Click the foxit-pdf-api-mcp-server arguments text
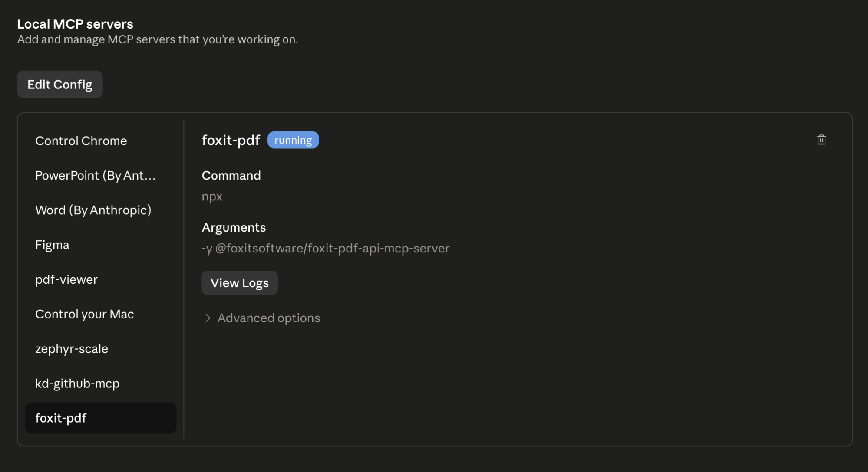 click(326, 248)
